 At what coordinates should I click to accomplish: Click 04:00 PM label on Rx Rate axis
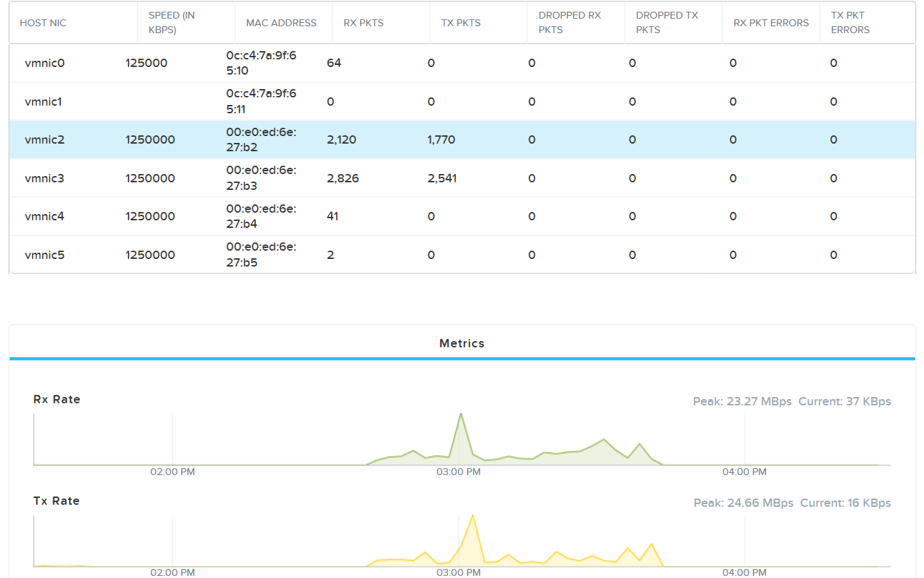click(744, 472)
